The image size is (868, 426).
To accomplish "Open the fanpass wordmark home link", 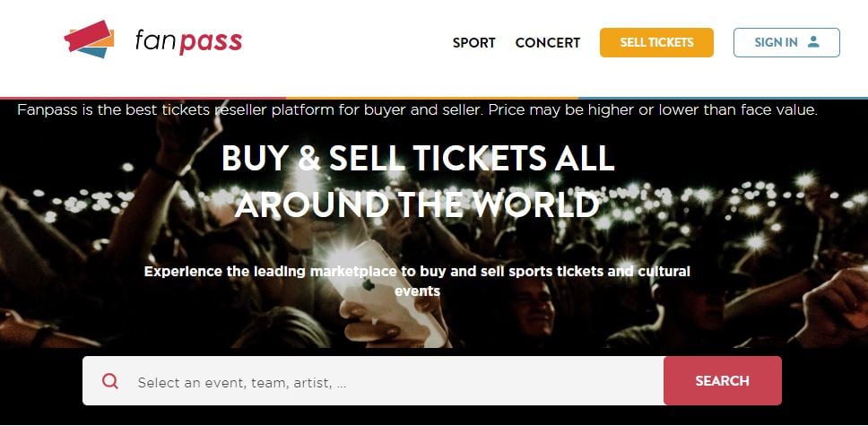I will click(188, 41).
